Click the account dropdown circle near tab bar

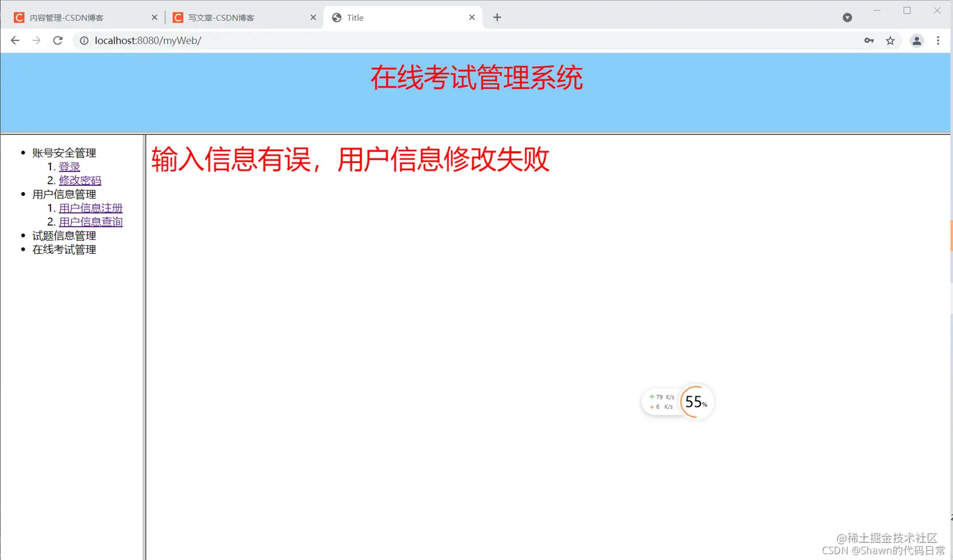tap(847, 17)
